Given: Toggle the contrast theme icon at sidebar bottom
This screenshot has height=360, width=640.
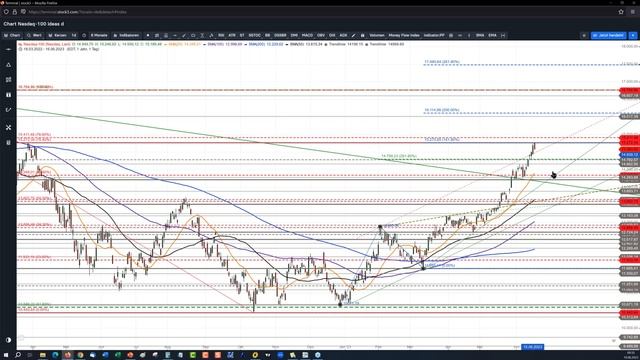Looking at the screenshot, I should [8, 340].
